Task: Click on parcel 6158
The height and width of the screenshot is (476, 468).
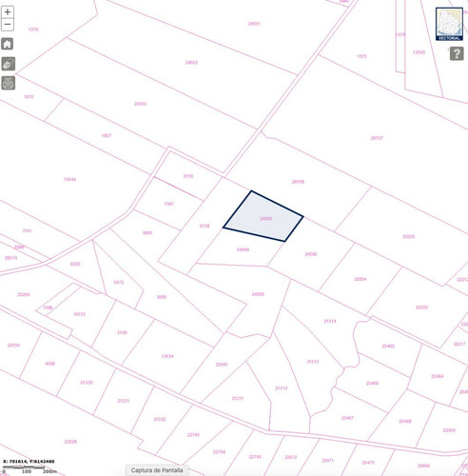Action: point(205,226)
